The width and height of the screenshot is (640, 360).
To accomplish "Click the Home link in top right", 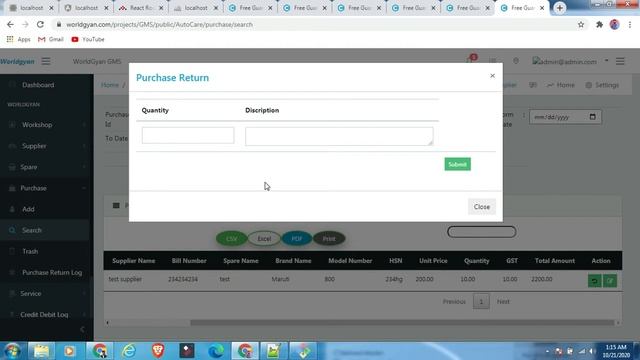I will pyautogui.click(x=561, y=85).
